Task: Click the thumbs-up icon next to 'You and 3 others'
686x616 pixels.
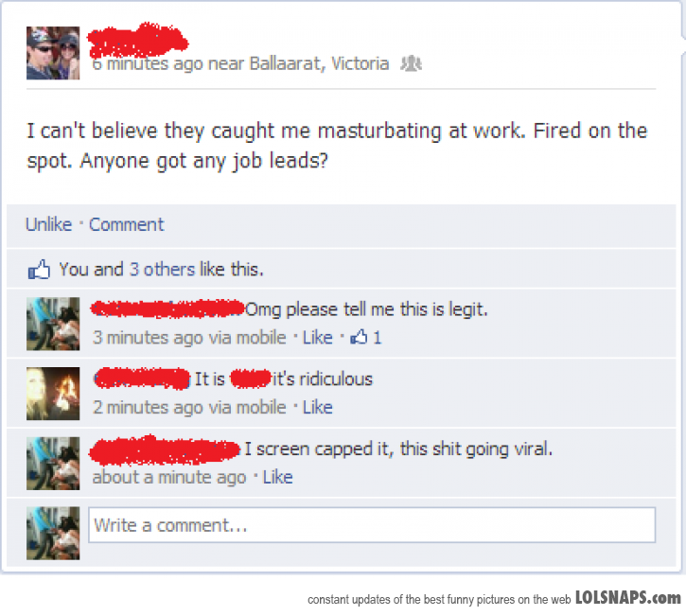Action: 39,270
